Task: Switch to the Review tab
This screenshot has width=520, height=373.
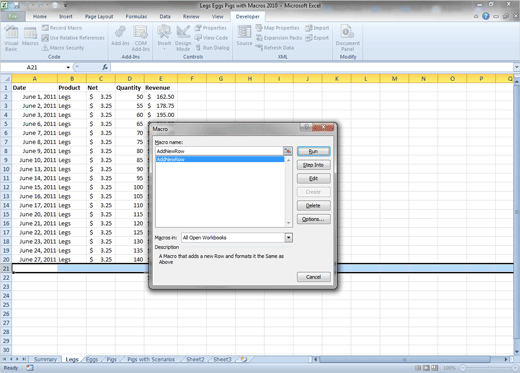Action: pos(191,17)
